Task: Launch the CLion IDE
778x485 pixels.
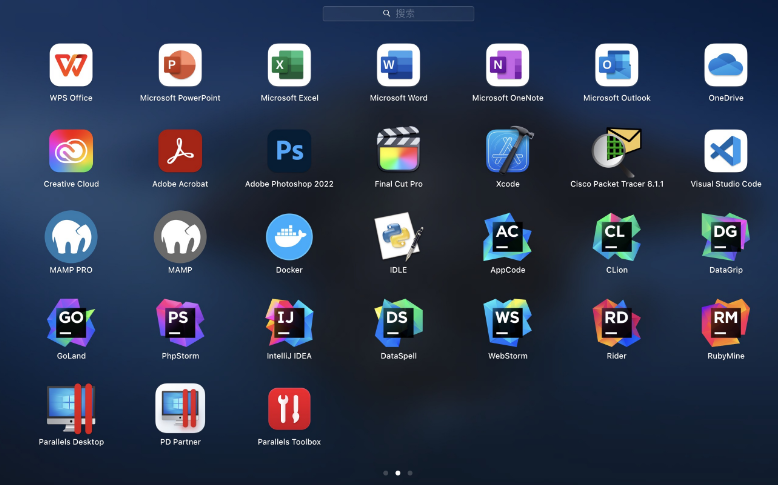Action: pos(617,237)
